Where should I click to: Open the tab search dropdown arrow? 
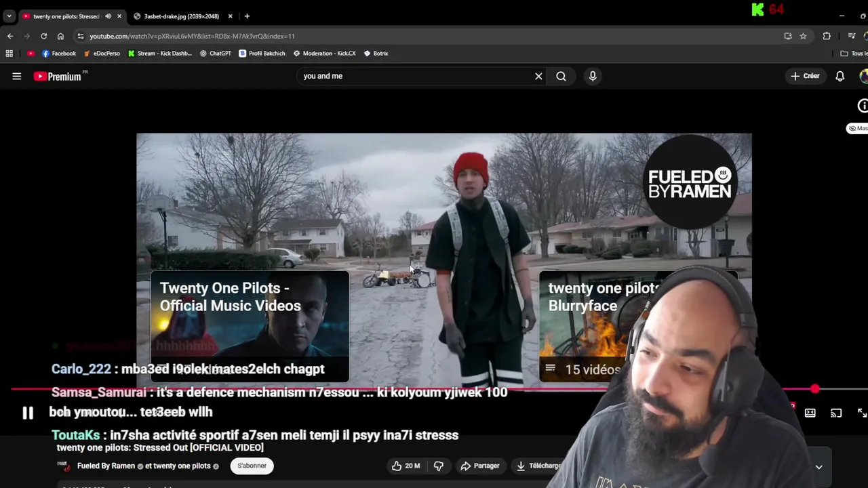pos(9,16)
